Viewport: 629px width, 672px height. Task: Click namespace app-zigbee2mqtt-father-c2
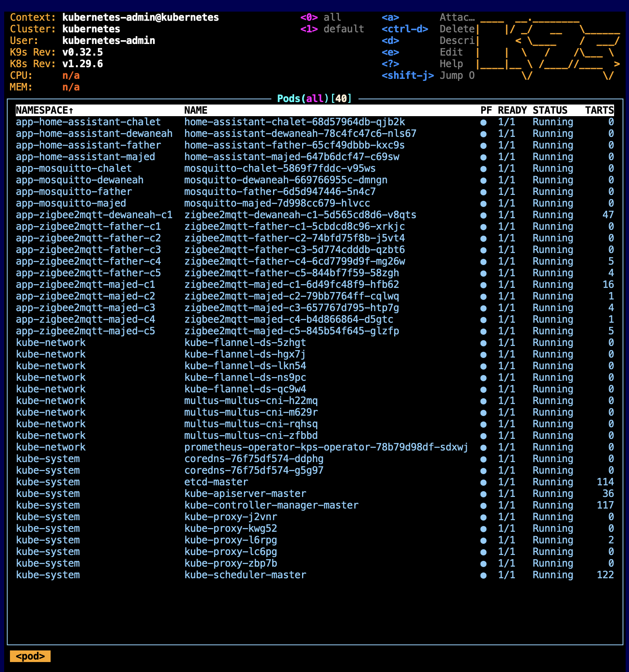[88, 238]
